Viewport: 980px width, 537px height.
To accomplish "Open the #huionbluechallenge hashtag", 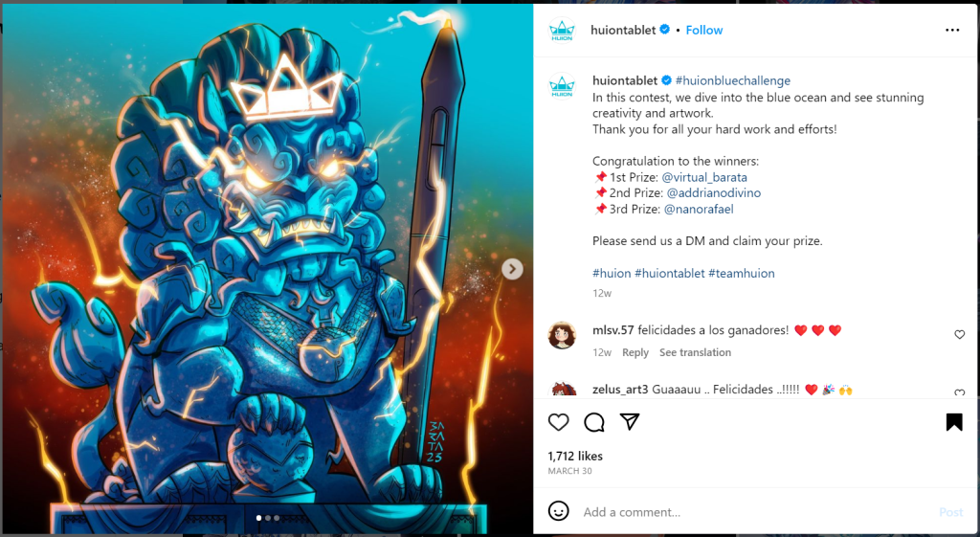I will pyautogui.click(x=732, y=80).
